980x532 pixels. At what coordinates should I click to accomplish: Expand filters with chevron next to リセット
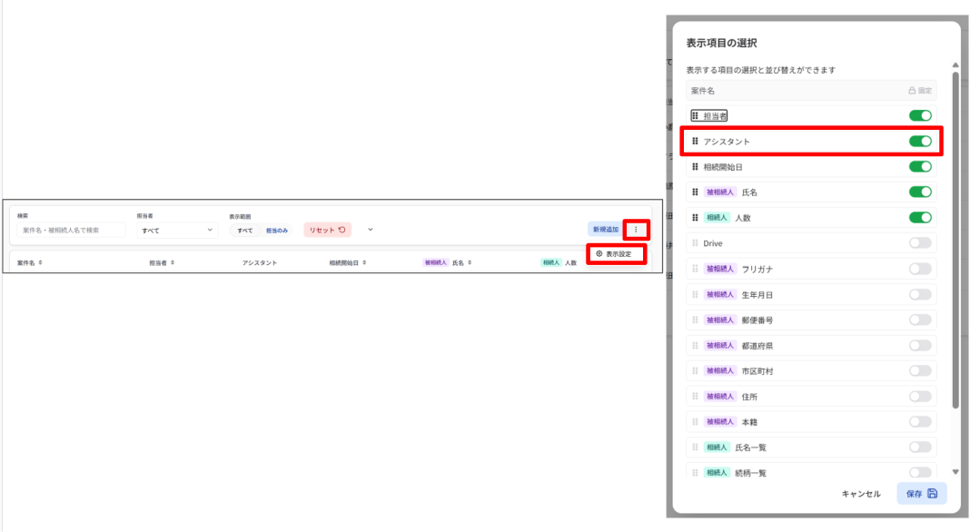pos(370,230)
